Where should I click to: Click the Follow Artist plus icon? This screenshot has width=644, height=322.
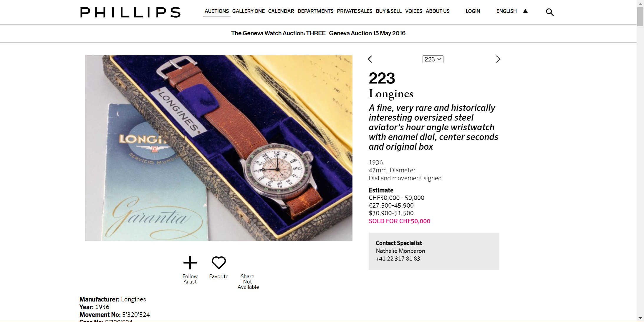[x=190, y=263]
